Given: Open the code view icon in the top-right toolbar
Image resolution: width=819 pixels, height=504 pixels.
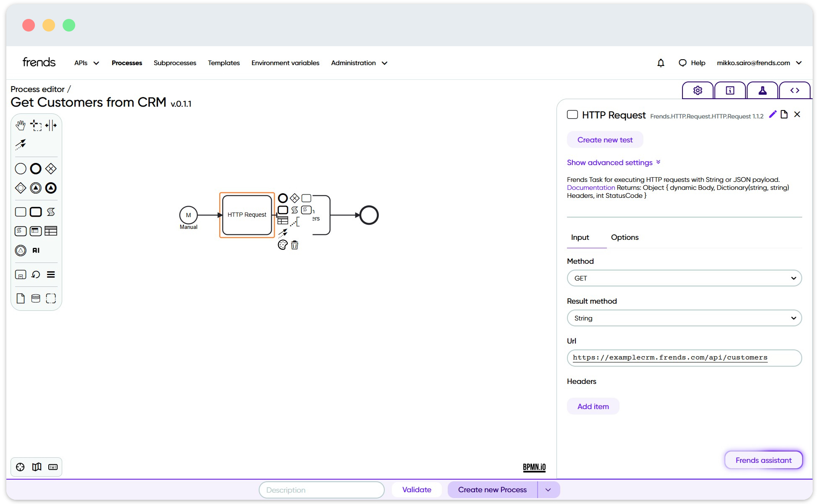Looking at the screenshot, I should (x=795, y=90).
